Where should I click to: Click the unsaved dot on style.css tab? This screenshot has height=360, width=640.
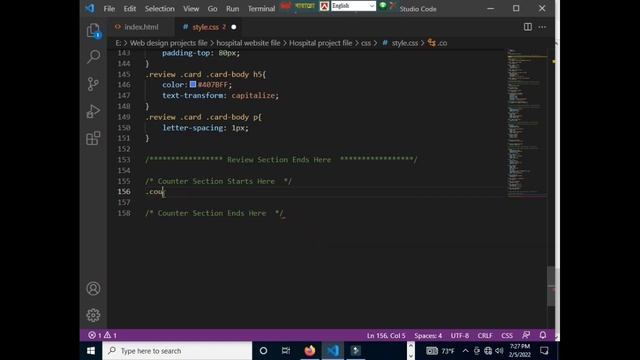(x=233, y=27)
